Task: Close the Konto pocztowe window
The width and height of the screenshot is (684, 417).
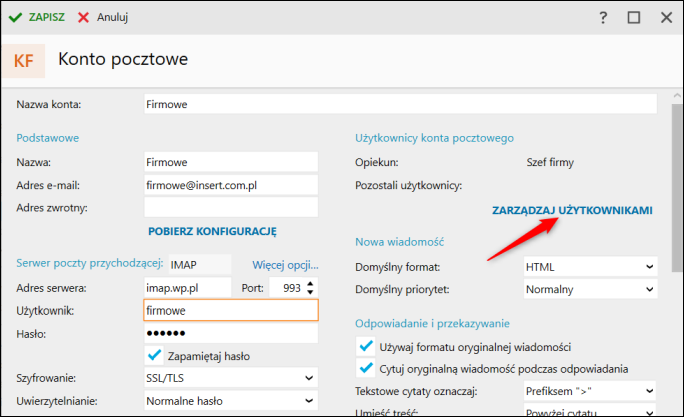Action: coord(664,18)
